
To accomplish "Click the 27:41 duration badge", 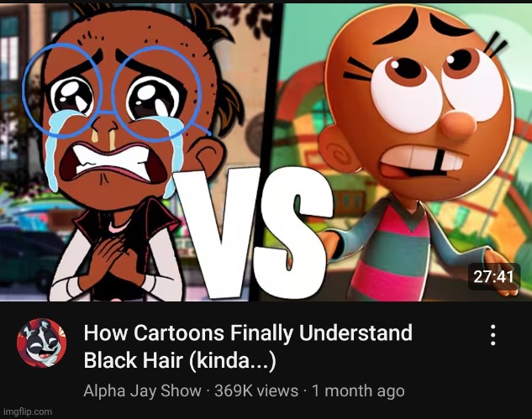I will (494, 276).
